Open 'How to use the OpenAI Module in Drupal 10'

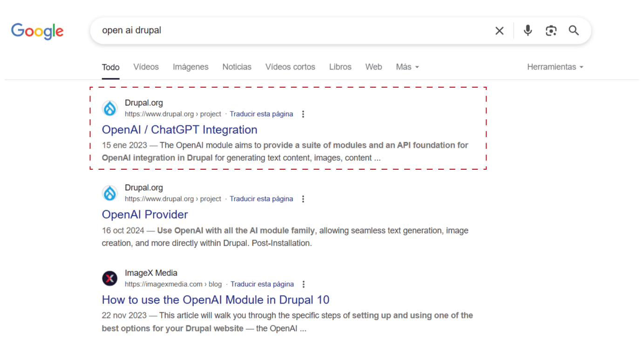pos(216,300)
